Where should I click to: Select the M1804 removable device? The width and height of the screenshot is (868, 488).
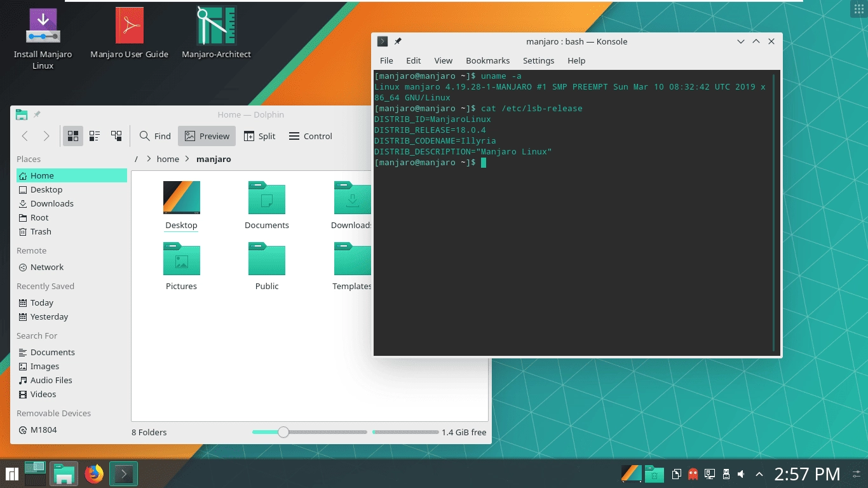point(72,430)
